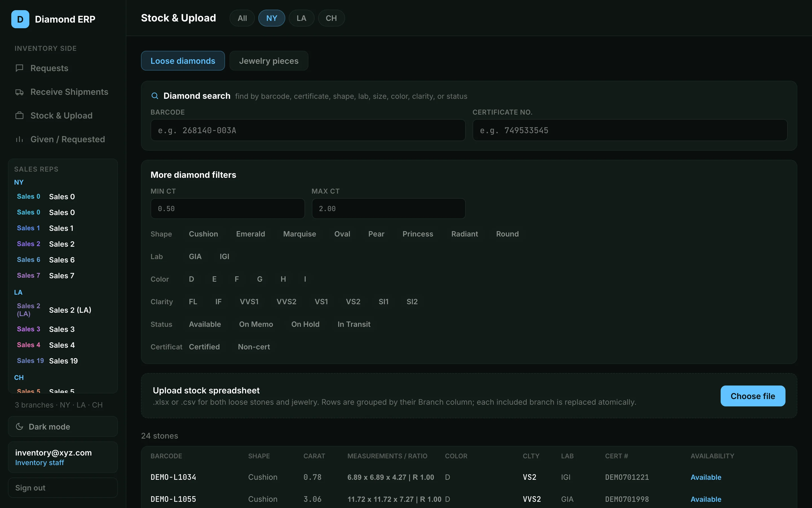Click the Dark mode button

[x=63, y=427]
